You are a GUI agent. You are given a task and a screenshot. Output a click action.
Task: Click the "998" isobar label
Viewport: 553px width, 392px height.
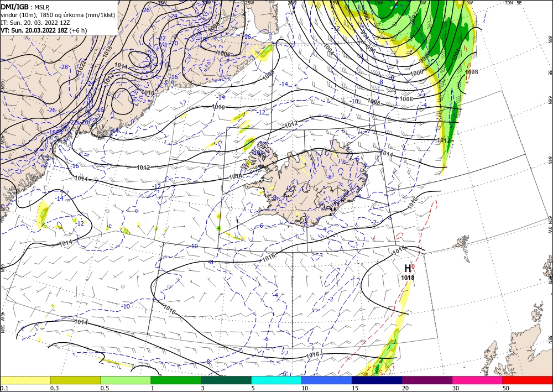click(x=424, y=60)
